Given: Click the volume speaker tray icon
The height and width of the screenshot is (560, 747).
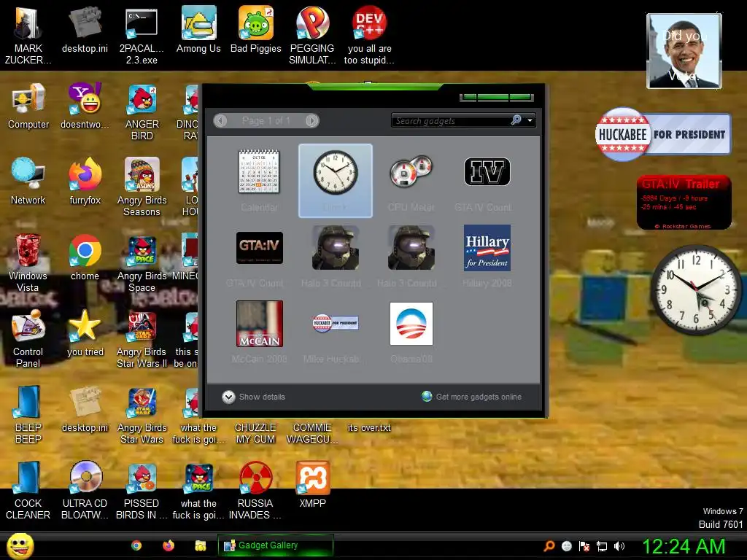Looking at the screenshot, I should point(619,546).
